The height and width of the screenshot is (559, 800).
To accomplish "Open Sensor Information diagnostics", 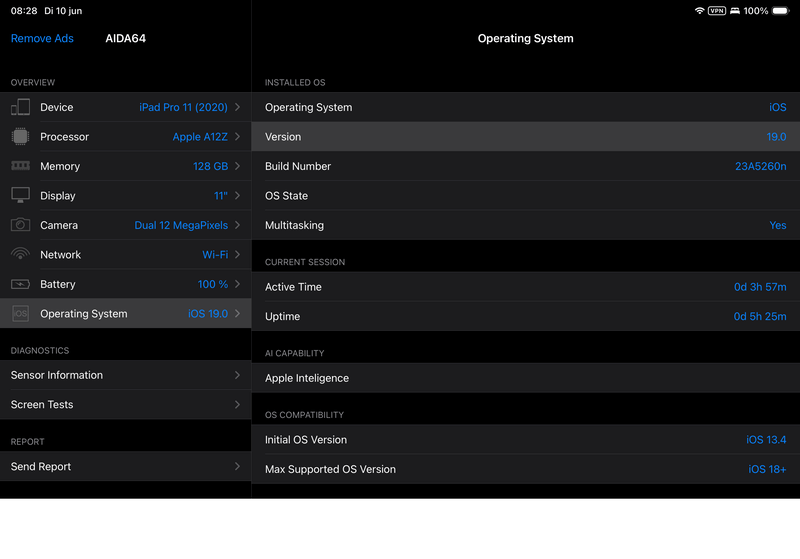I will (x=126, y=375).
